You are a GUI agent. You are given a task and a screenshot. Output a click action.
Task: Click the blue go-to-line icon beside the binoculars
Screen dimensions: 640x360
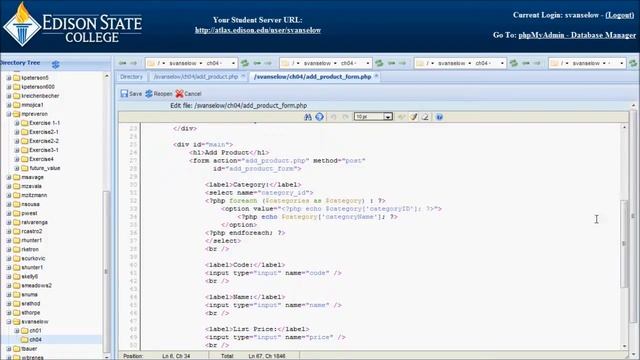(319, 117)
